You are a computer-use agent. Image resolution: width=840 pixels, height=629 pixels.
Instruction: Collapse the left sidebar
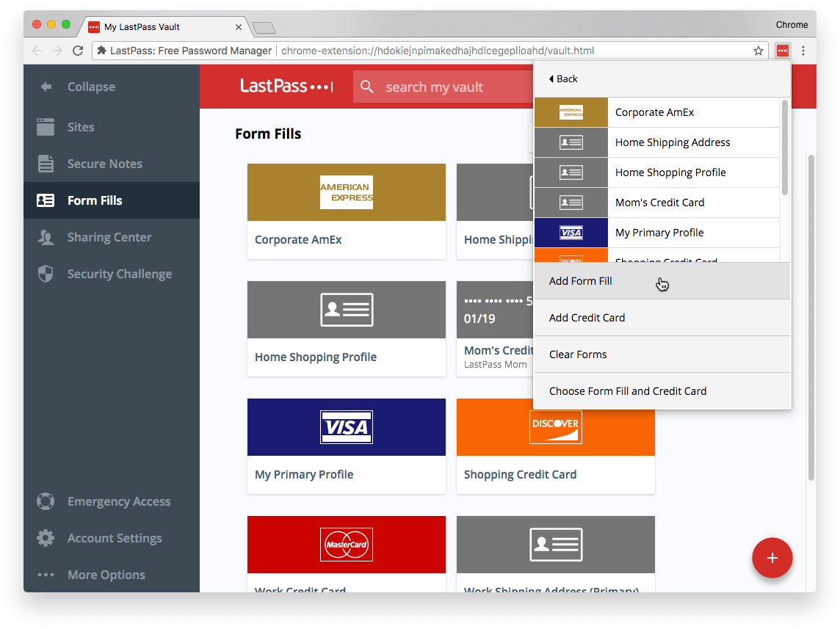(90, 87)
